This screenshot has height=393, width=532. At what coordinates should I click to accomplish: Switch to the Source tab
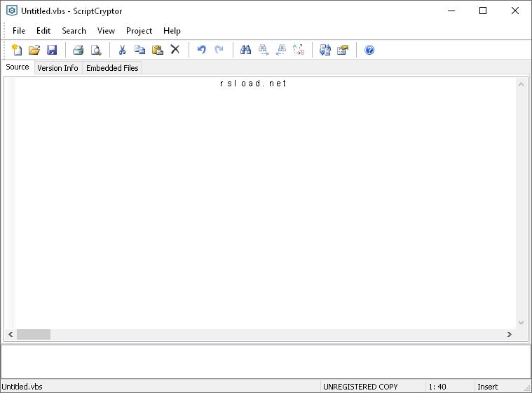(x=18, y=67)
